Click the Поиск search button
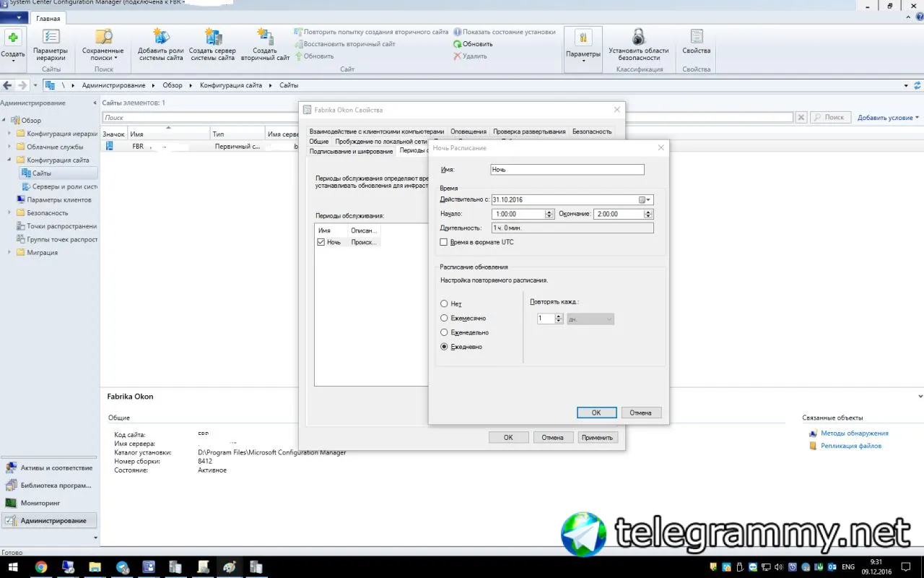924x578 pixels. (830, 117)
